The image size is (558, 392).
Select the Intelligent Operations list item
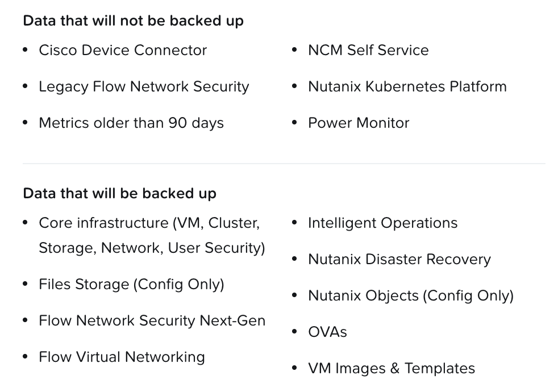(x=382, y=223)
